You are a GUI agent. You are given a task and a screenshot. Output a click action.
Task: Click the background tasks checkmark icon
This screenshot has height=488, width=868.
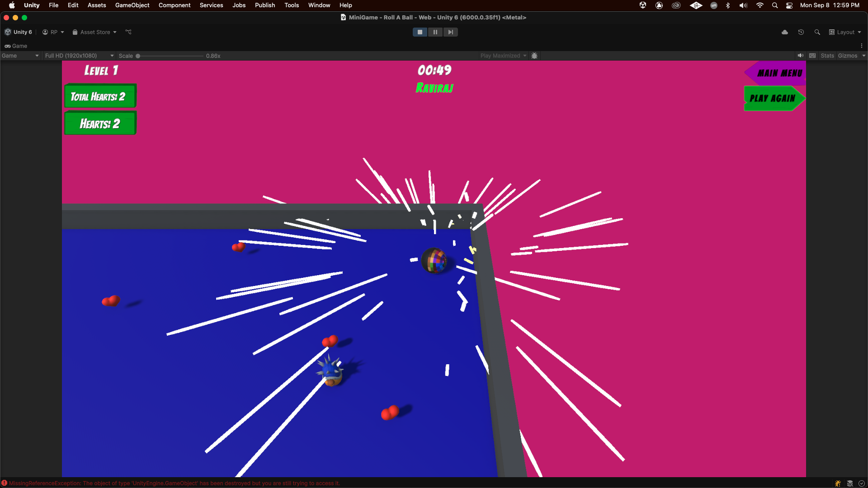pyautogui.click(x=862, y=483)
